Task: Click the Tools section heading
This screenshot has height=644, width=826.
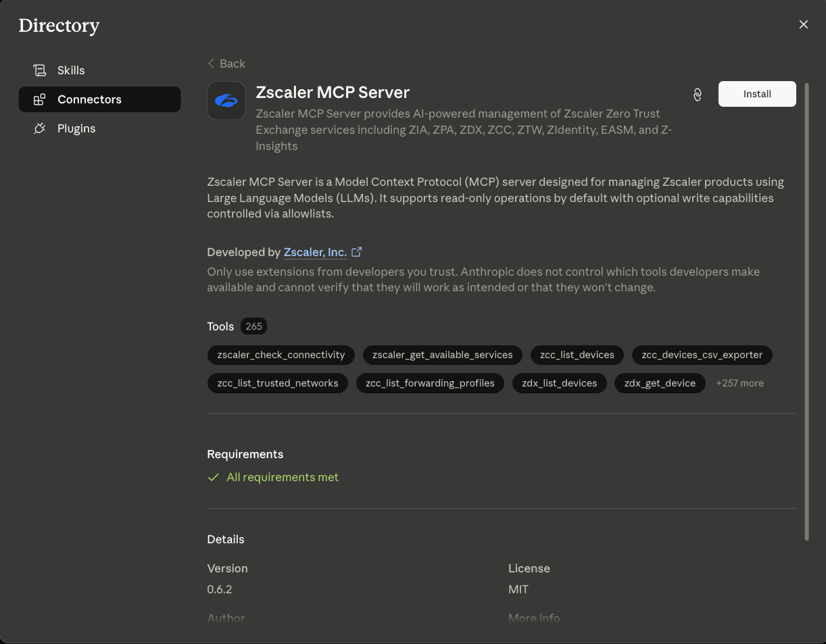Action: point(220,326)
